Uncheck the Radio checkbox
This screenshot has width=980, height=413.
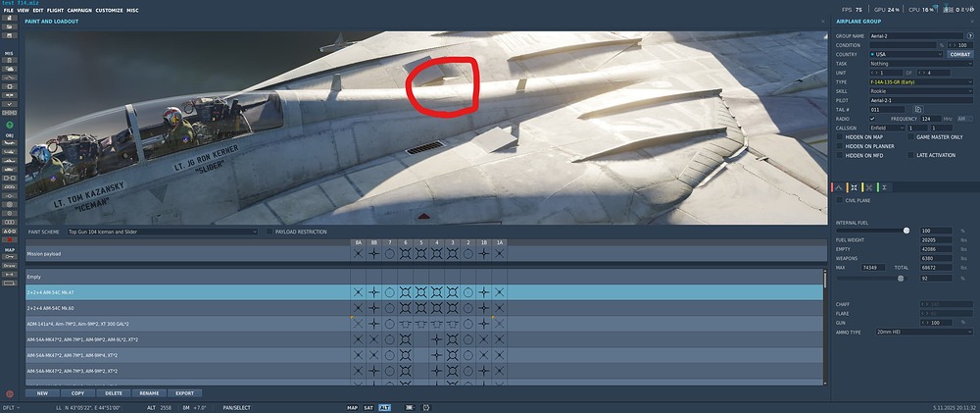(872, 119)
